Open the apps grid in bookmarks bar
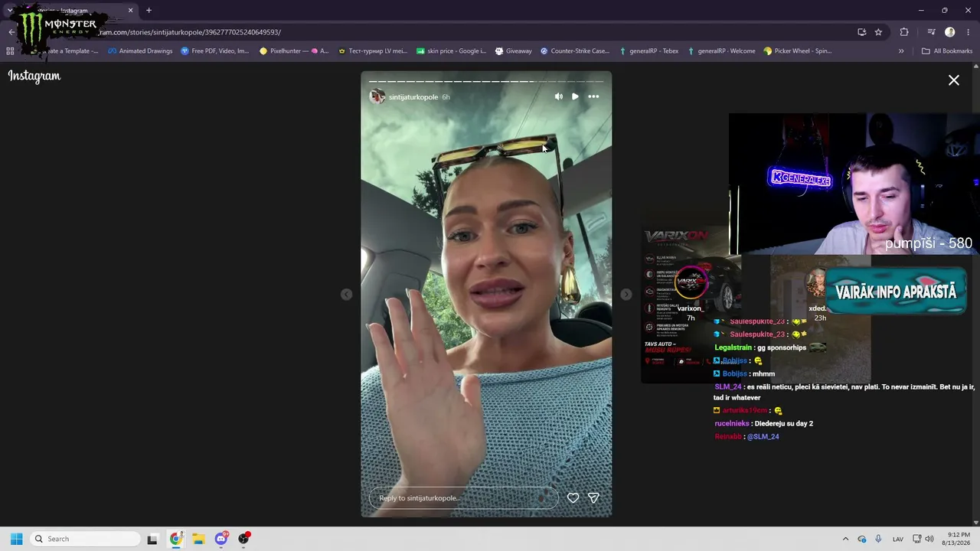 (x=10, y=51)
